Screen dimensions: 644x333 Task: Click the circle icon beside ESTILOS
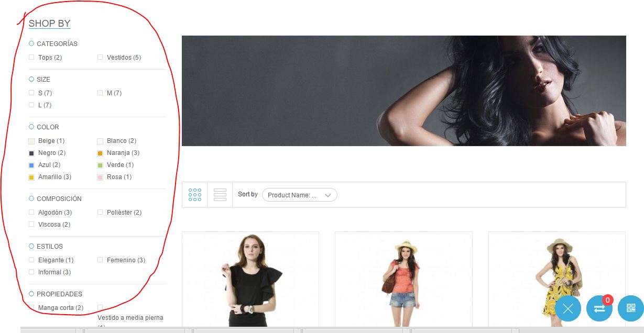click(x=31, y=247)
